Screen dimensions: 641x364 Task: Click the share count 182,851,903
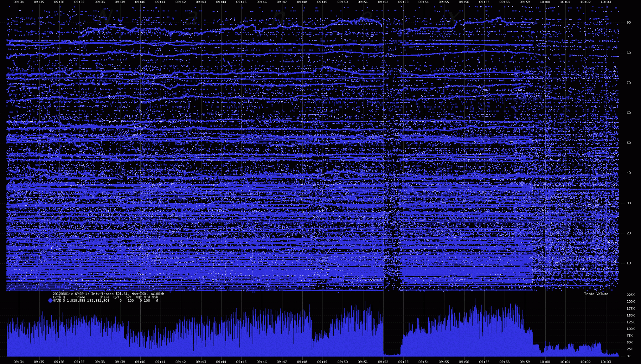(x=98, y=301)
